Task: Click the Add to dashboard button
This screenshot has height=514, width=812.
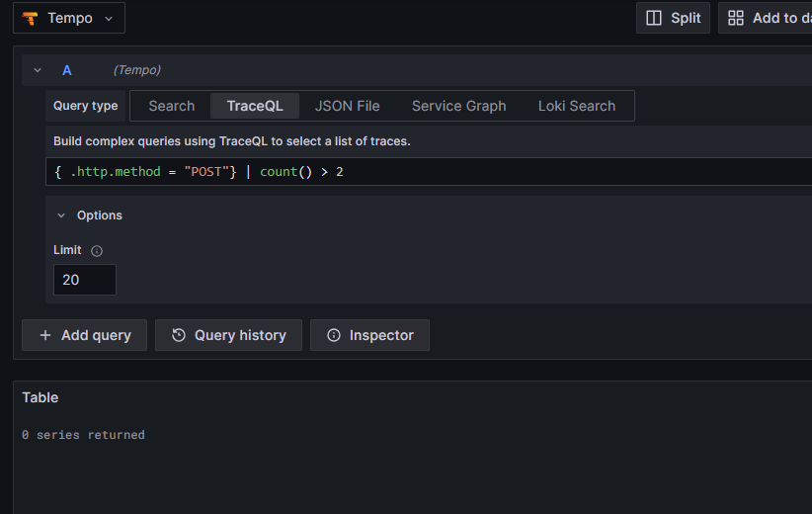Action: [x=766, y=18]
